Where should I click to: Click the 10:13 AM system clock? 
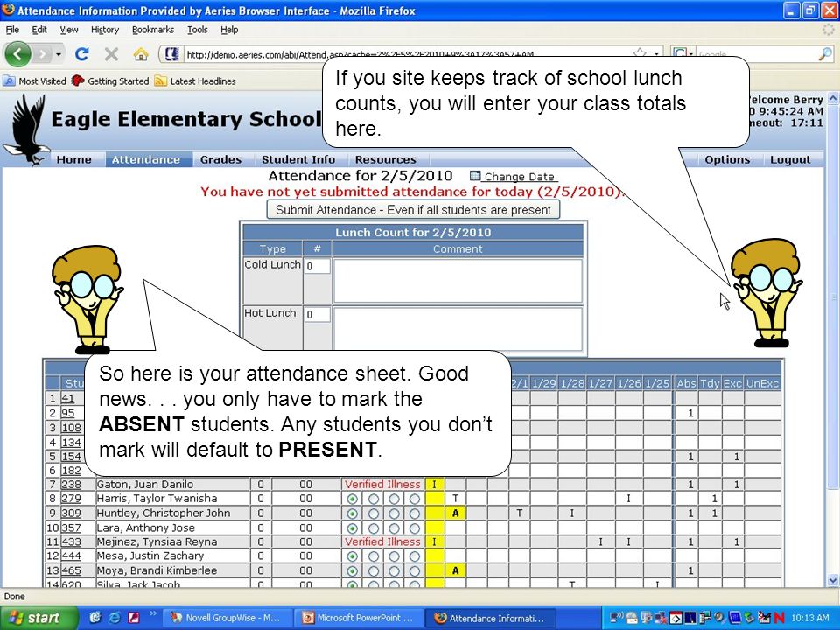point(810,619)
